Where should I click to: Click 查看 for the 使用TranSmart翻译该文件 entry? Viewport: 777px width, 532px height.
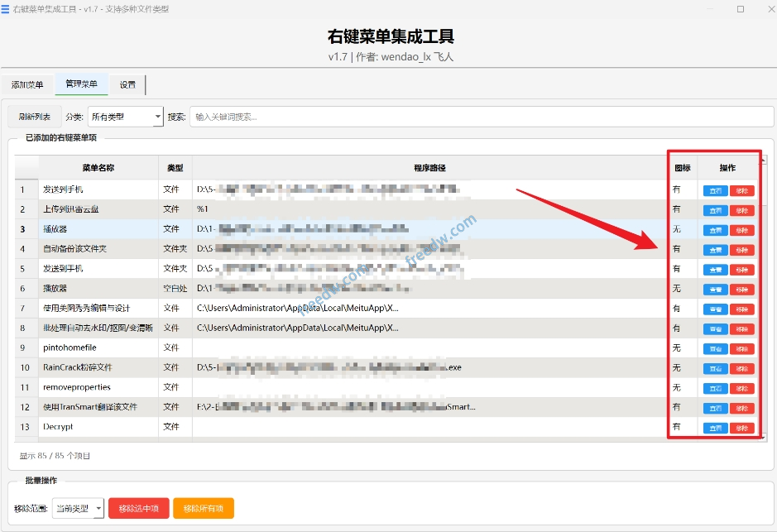714,407
